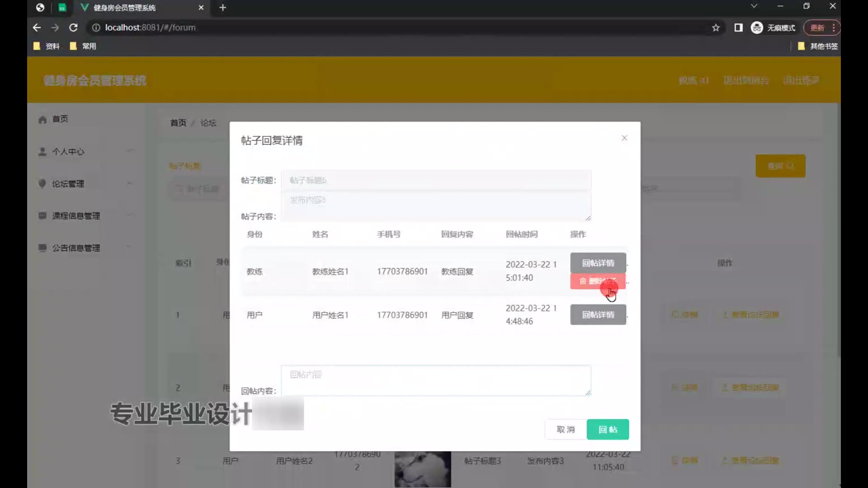Click 退出到前台 in the header
This screenshot has width=868, height=488.
746,80
